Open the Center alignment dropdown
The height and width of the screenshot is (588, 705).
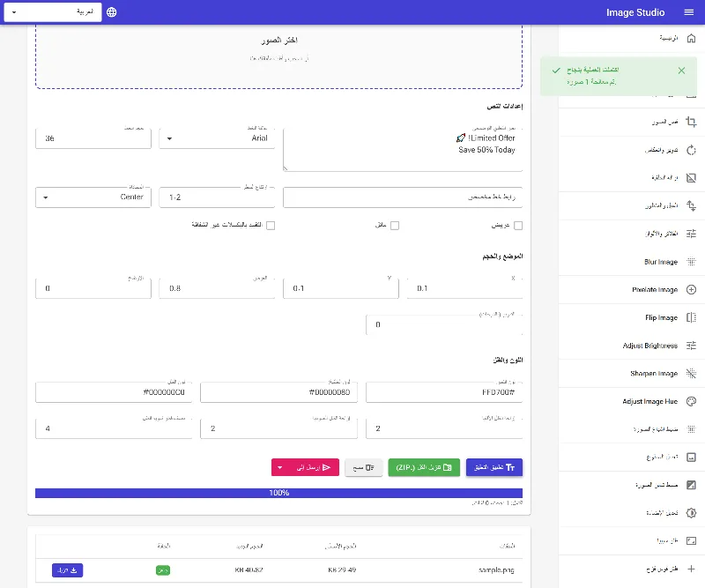point(93,197)
